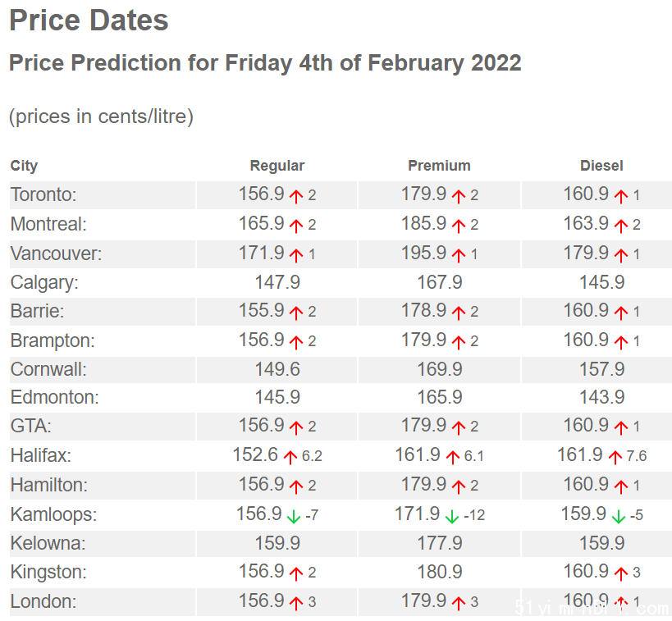The height and width of the screenshot is (621, 672).
Task: Click red up arrow beside Toronto Regular price
Action: point(295,197)
